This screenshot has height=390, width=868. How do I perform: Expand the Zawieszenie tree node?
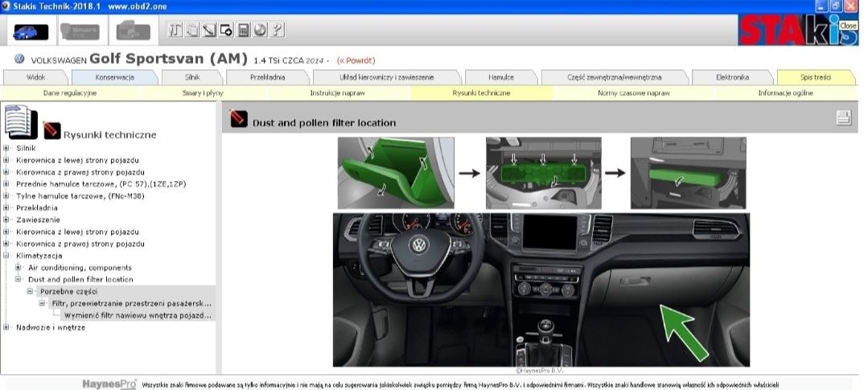click(6, 220)
